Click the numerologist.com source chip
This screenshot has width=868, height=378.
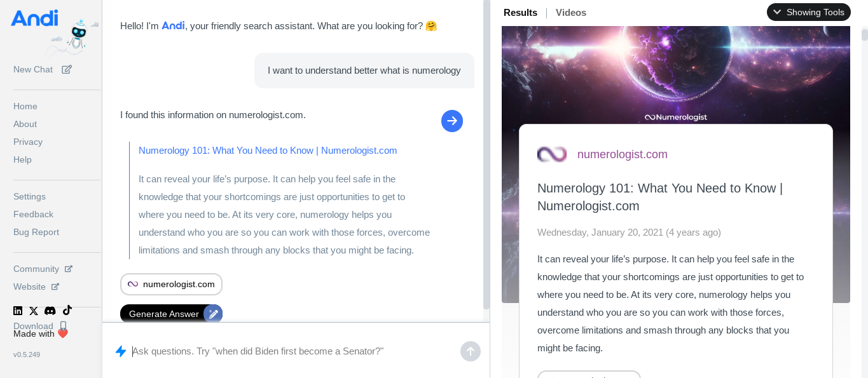(x=171, y=284)
